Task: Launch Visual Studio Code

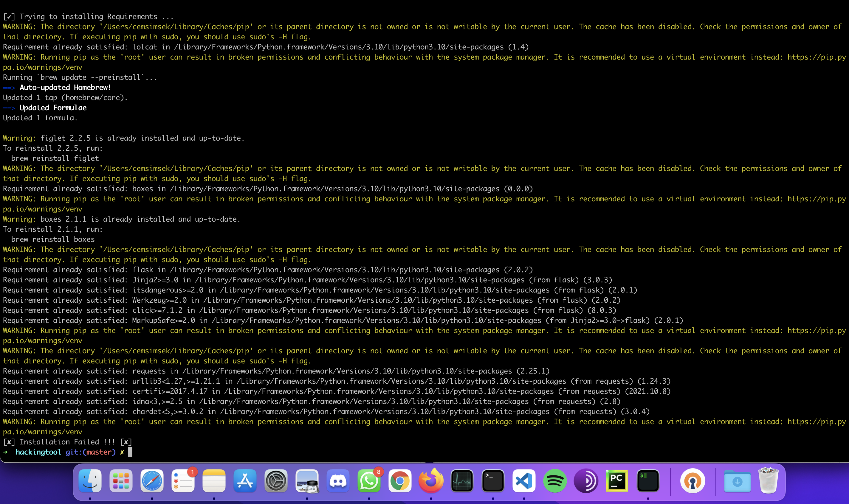Action: click(523, 480)
